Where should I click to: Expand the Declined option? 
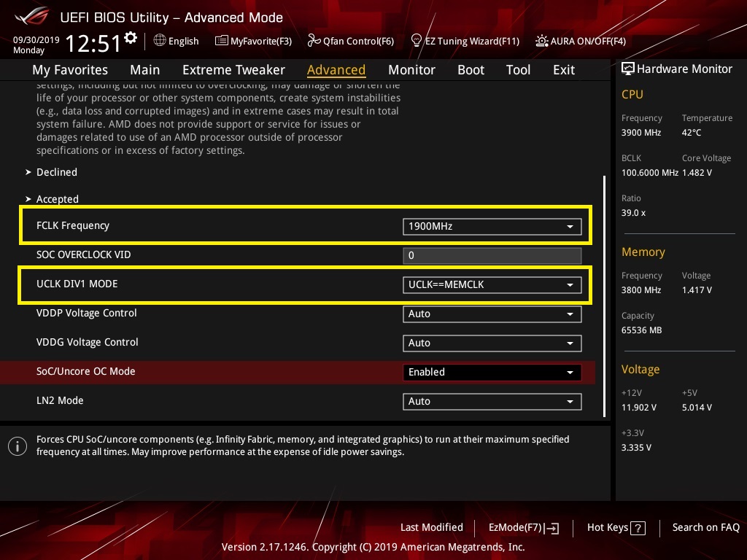click(x=57, y=172)
